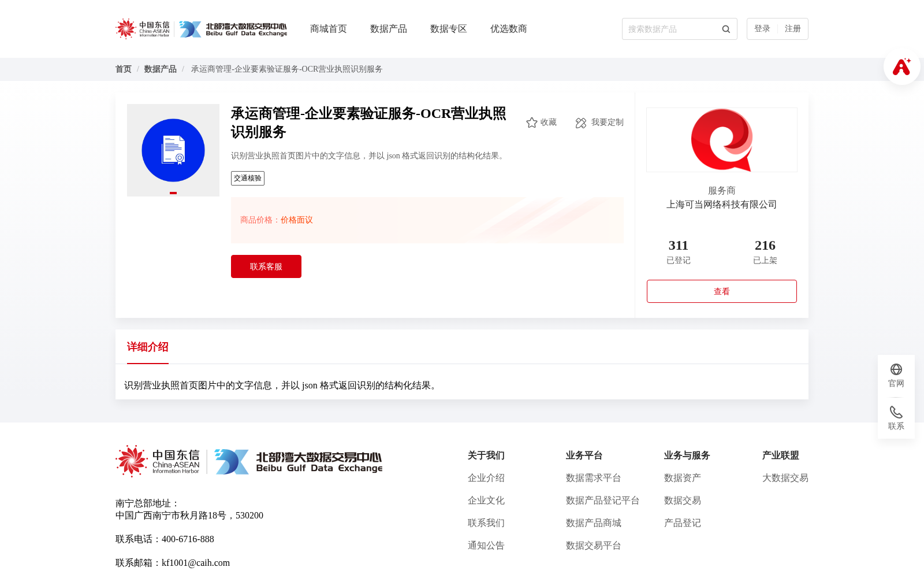Click the Beibu Gulf Data Exchange header logo
The width and height of the screenshot is (924, 578).
pos(233,29)
